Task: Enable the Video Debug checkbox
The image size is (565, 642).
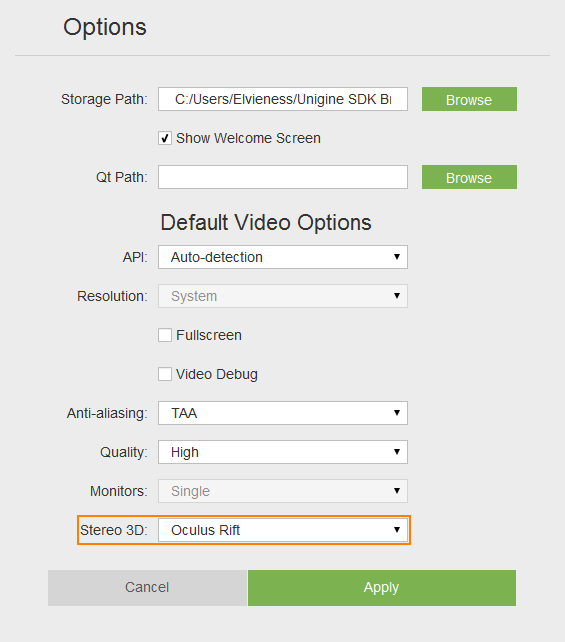Action: tap(165, 374)
